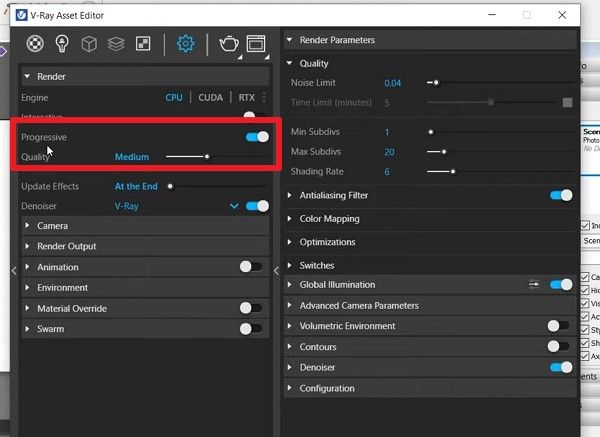The width and height of the screenshot is (600, 437).
Task: Enable the Swarm toggle
Action: point(251,329)
